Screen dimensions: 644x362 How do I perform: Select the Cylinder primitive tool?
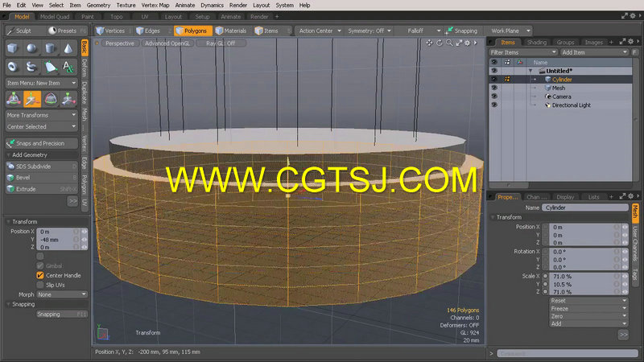tap(50, 48)
